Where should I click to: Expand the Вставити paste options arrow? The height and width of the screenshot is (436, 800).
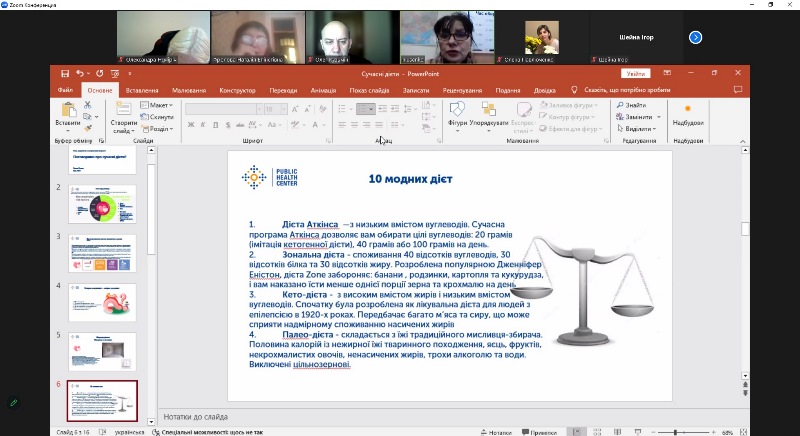(68, 131)
